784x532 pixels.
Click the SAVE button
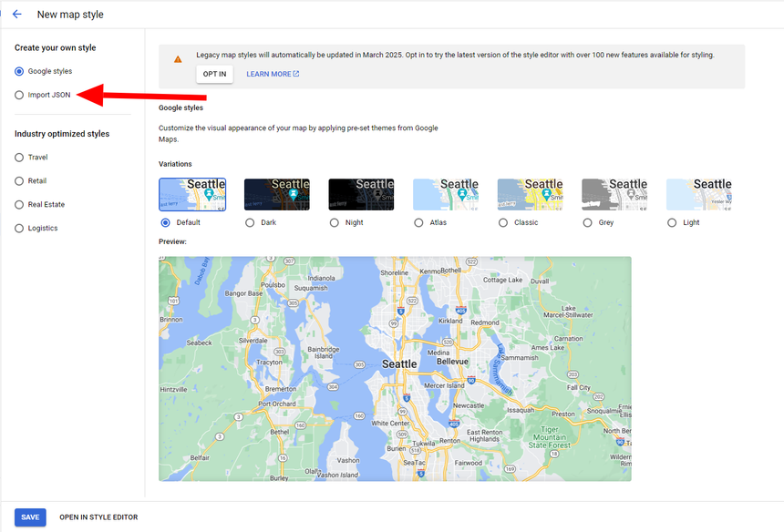[30, 517]
